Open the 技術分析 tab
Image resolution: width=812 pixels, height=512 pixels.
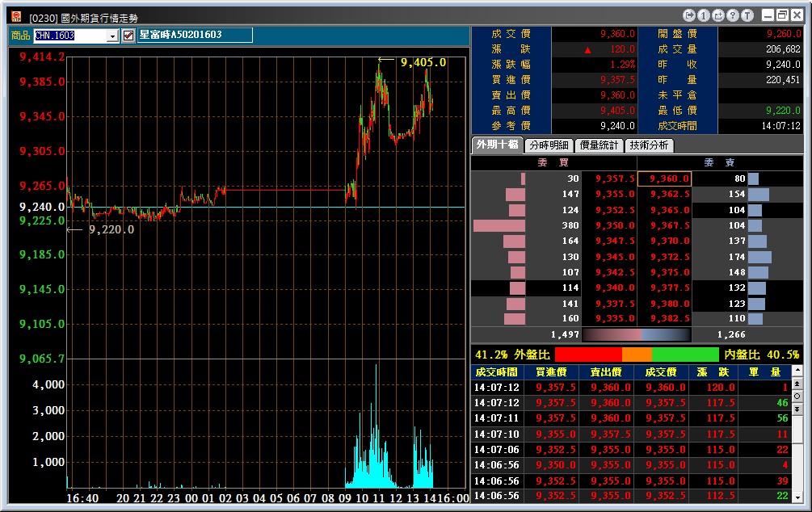[x=649, y=145]
